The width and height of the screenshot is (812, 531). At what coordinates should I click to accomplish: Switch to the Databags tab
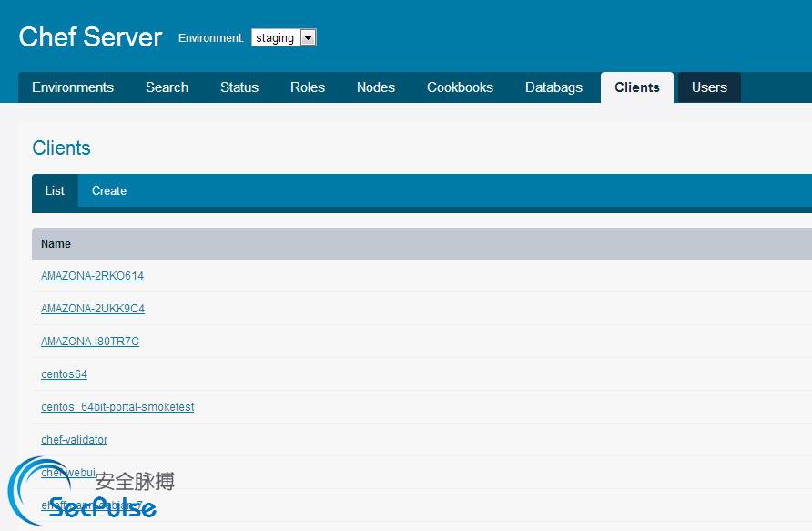coord(553,87)
